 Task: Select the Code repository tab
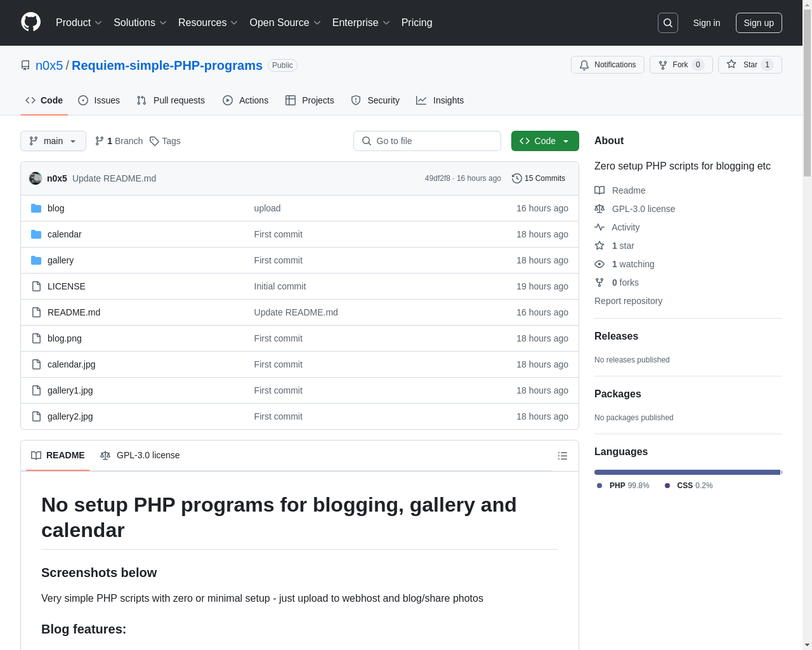(x=44, y=100)
